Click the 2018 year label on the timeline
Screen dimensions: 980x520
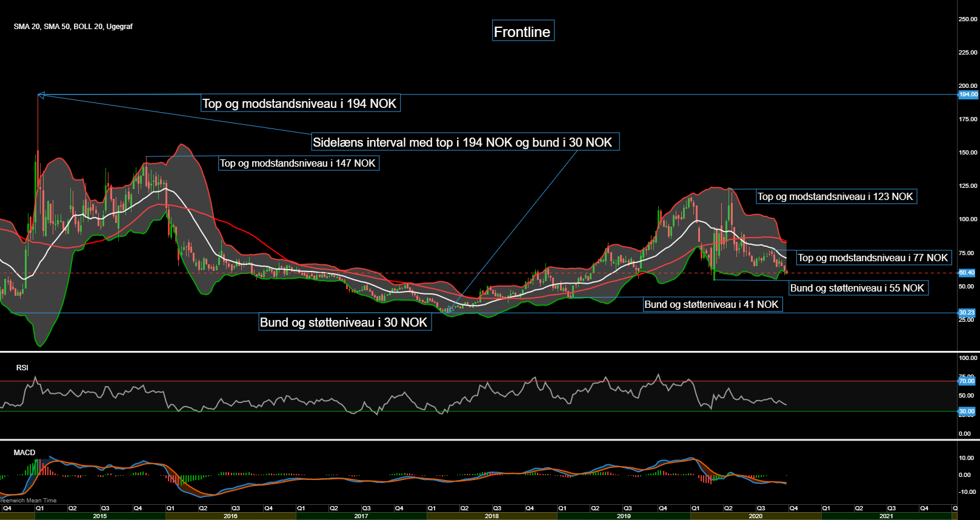pos(492,516)
